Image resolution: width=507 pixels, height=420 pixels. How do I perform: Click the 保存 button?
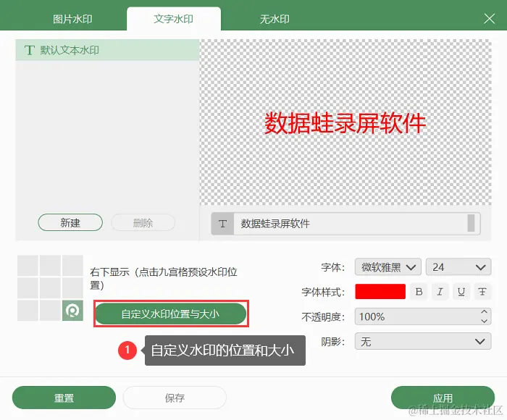(x=175, y=398)
